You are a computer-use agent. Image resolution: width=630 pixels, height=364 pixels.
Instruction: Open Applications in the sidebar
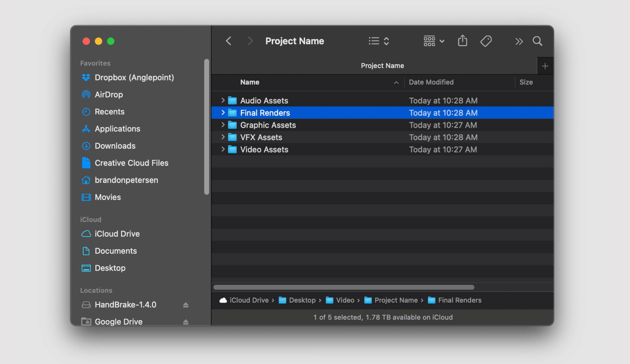tap(111, 129)
